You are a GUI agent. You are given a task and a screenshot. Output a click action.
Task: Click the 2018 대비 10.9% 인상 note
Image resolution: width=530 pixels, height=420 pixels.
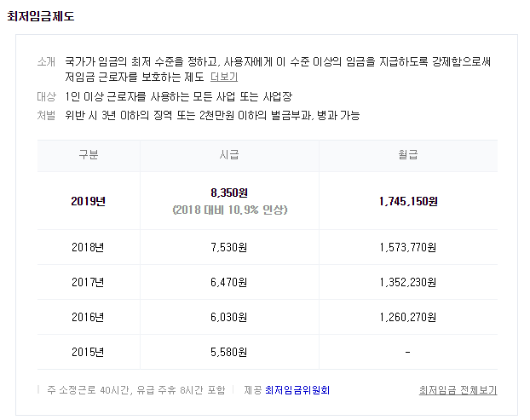[x=230, y=210]
